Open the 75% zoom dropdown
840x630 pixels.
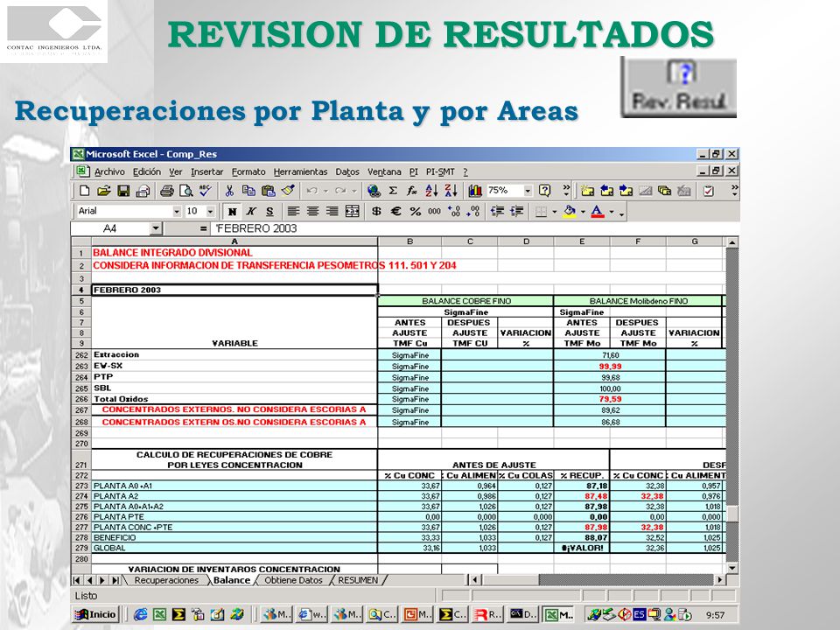[528, 191]
